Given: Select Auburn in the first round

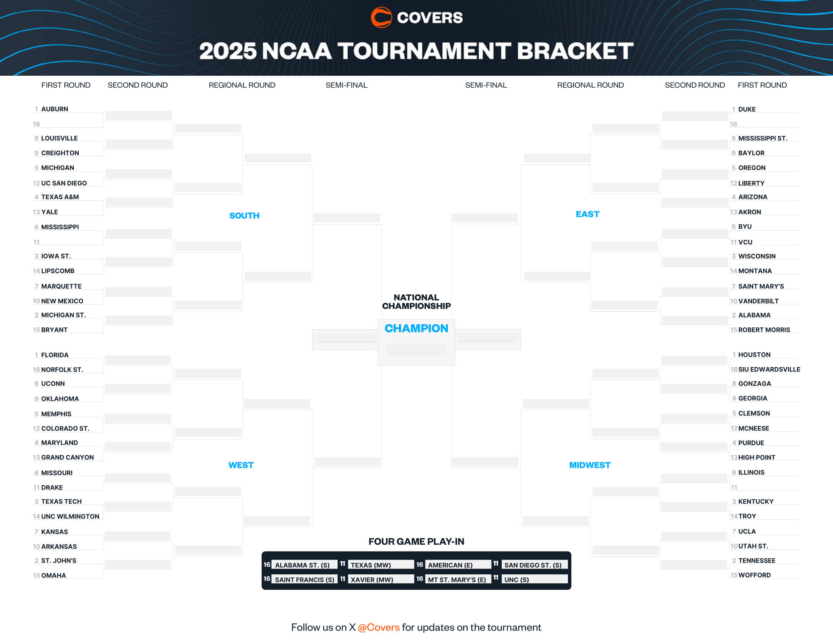Looking at the screenshot, I should click(55, 109).
